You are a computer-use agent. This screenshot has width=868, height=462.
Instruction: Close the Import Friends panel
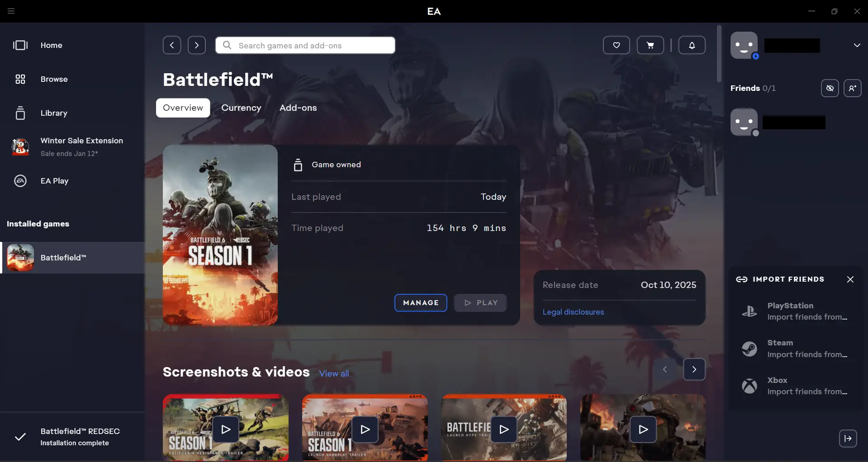[850, 279]
